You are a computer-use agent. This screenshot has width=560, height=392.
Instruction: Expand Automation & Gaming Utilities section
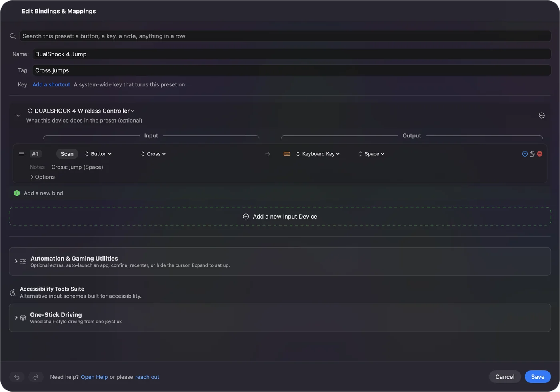tap(16, 261)
